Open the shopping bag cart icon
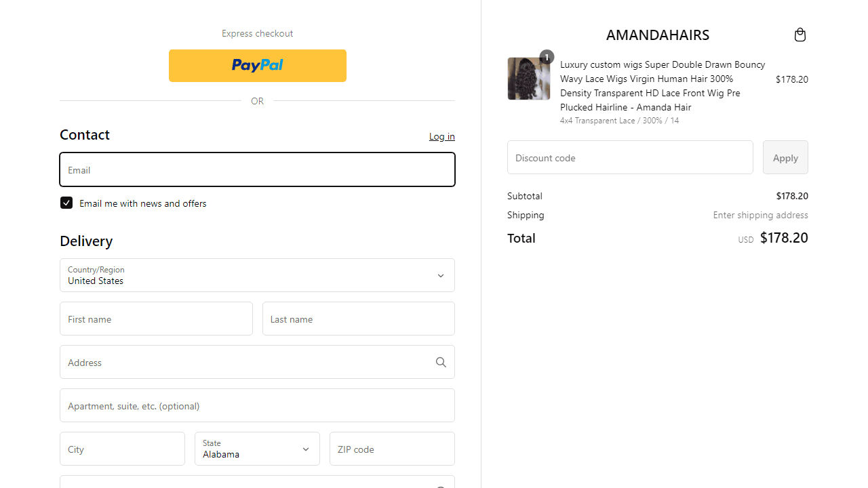Viewport: 868px width, 488px height. pyautogui.click(x=800, y=35)
